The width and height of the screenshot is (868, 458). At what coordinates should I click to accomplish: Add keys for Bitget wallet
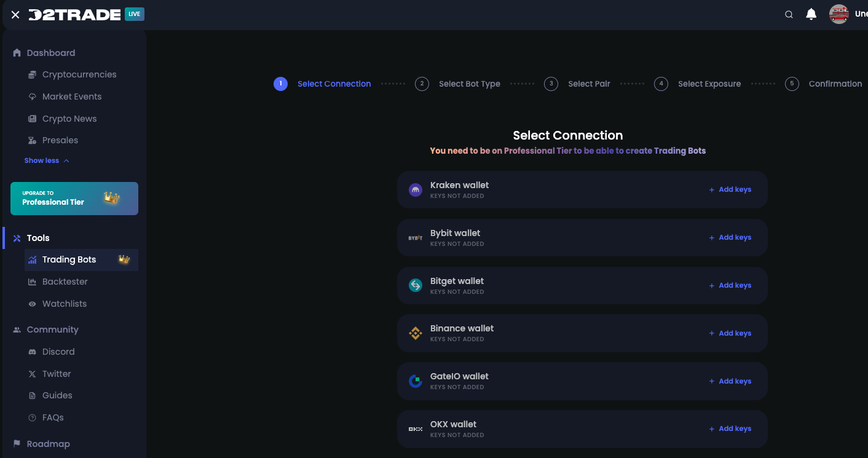[730, 285]
